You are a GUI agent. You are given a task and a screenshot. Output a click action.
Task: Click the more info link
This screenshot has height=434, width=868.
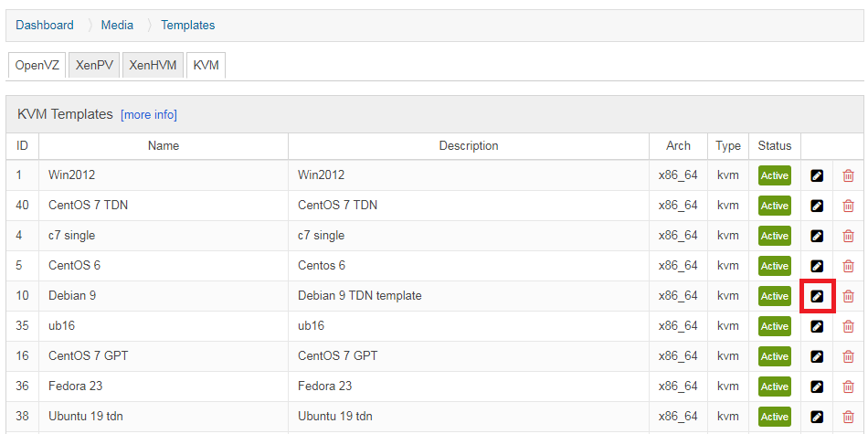click(149, 114)
